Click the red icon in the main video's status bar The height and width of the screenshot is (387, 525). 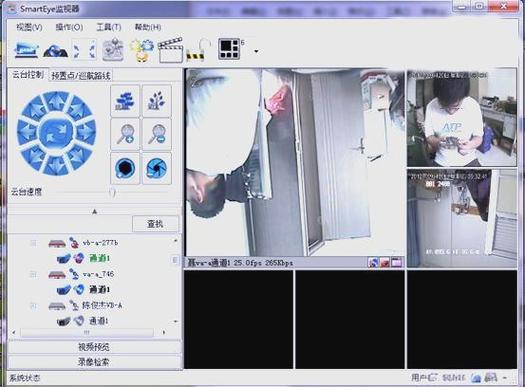coord(385,262)
